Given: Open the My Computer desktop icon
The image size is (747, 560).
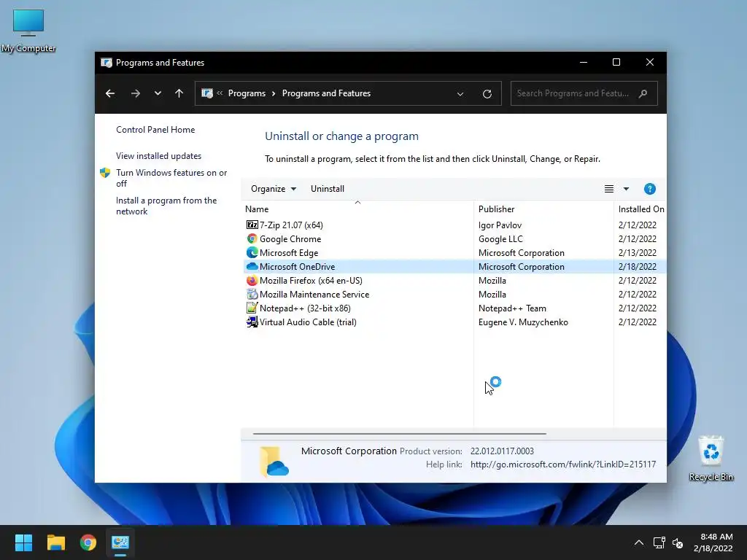Looking at the screenshot, I should click(28, 30).
